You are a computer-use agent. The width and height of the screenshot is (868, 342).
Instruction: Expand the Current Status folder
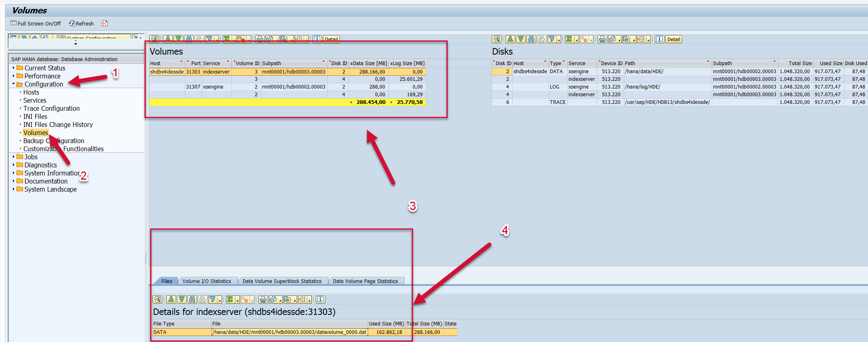tap(13, 68)
